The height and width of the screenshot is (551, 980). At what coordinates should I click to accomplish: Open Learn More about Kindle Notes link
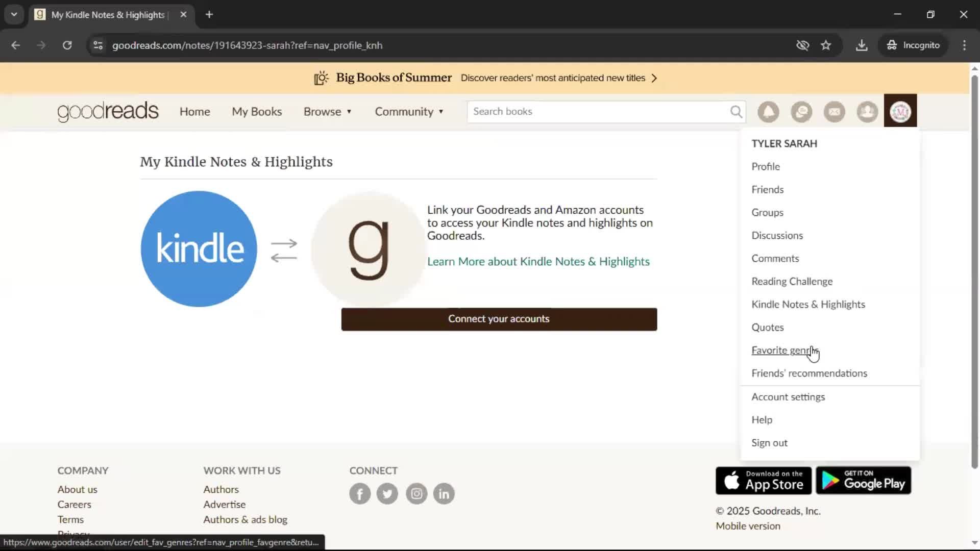coord(538,261)
